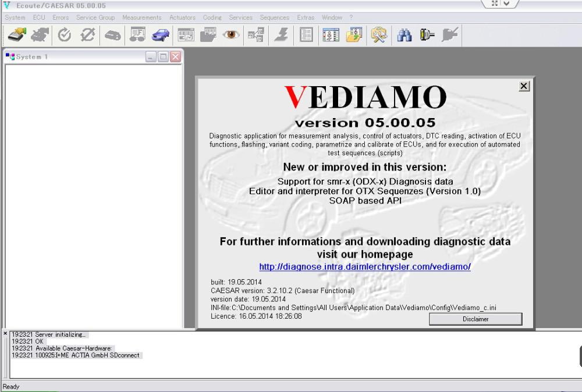Click the blue car toolbar icon
Viewport: 582px width, 392px height.
[x=161, y=35]
